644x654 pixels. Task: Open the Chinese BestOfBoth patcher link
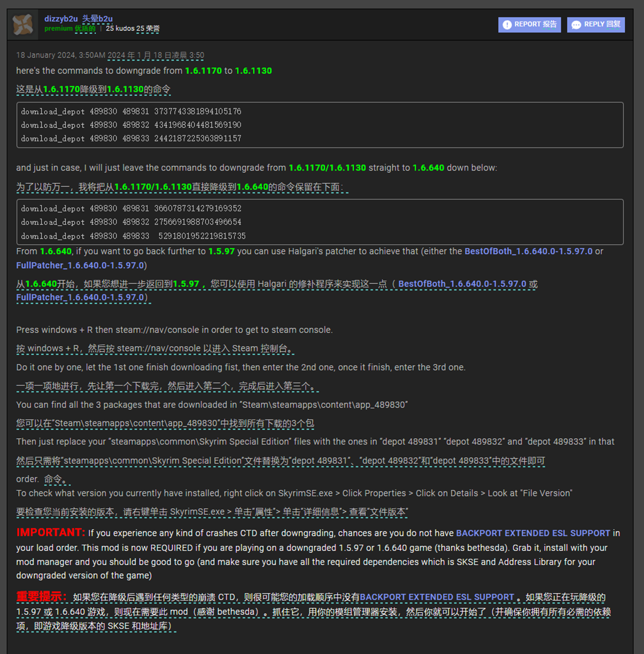pyautogui.click(x=463, y=283)
